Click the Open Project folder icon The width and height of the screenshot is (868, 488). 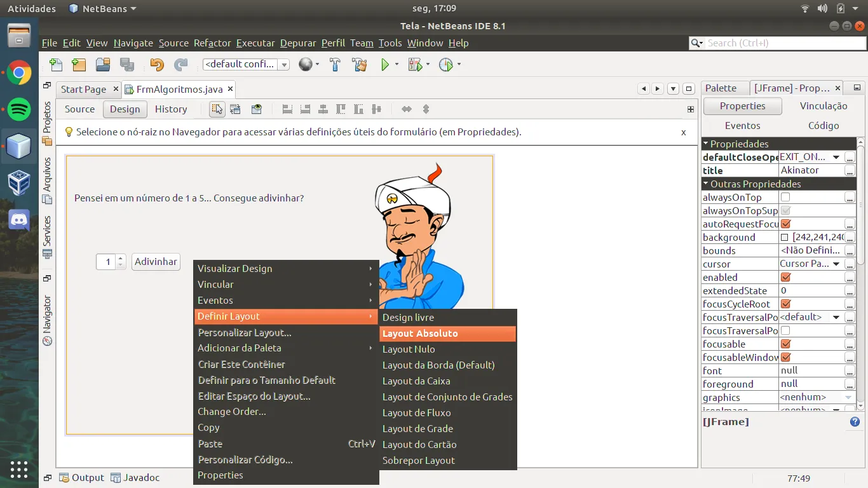tap(103, 64)
